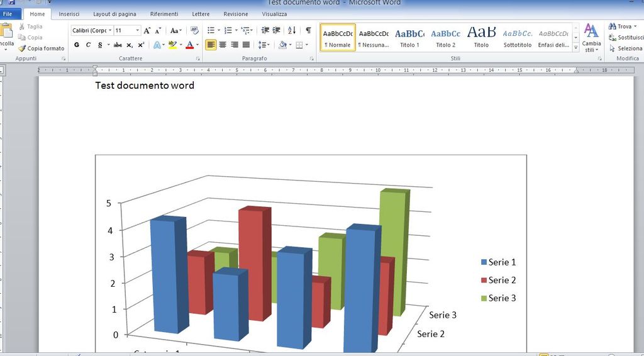Toggle paragraph marks display (¶)
The height and width of the screenshot is (356, 644).
[308, 30]
